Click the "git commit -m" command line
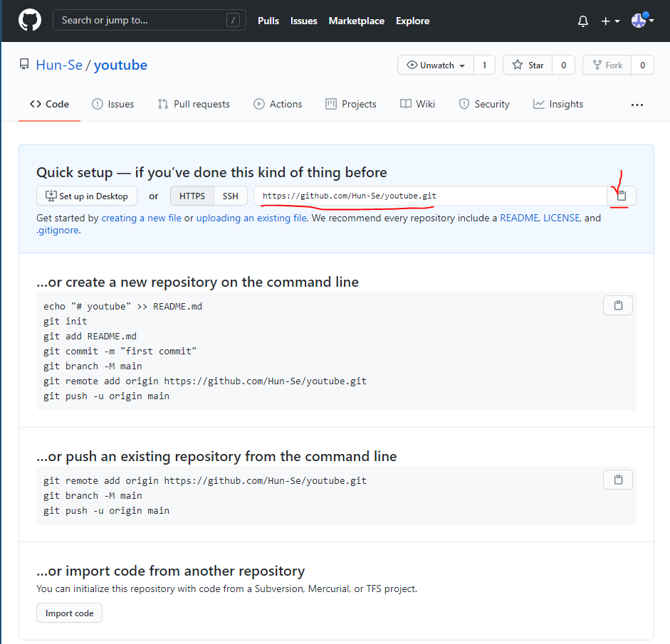670x644 pixels. coord(120,351)
